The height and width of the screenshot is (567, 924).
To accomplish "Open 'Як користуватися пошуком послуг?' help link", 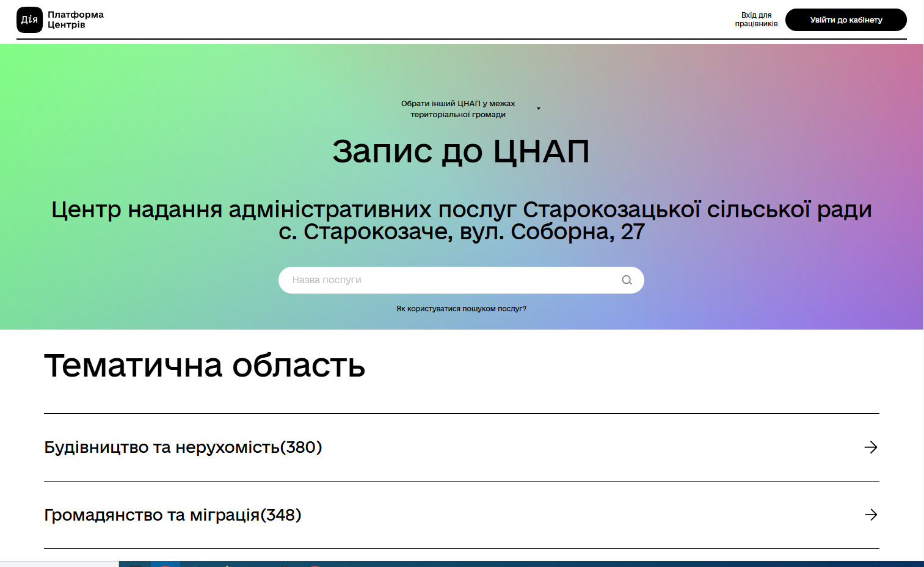I will point(461,309).
